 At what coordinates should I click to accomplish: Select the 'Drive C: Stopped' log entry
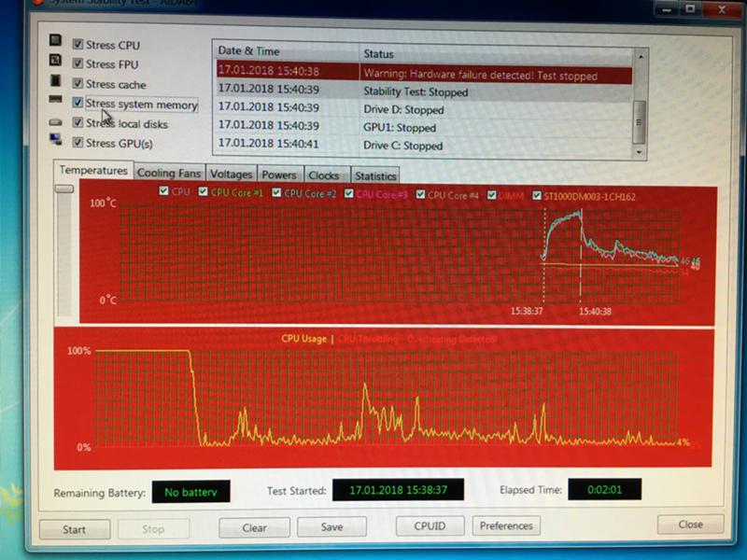point(425,145)
